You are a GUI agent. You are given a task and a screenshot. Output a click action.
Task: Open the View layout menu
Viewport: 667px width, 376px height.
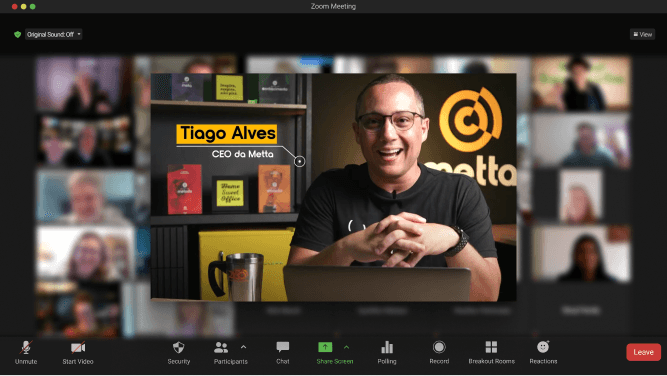[x=642, y=34]
